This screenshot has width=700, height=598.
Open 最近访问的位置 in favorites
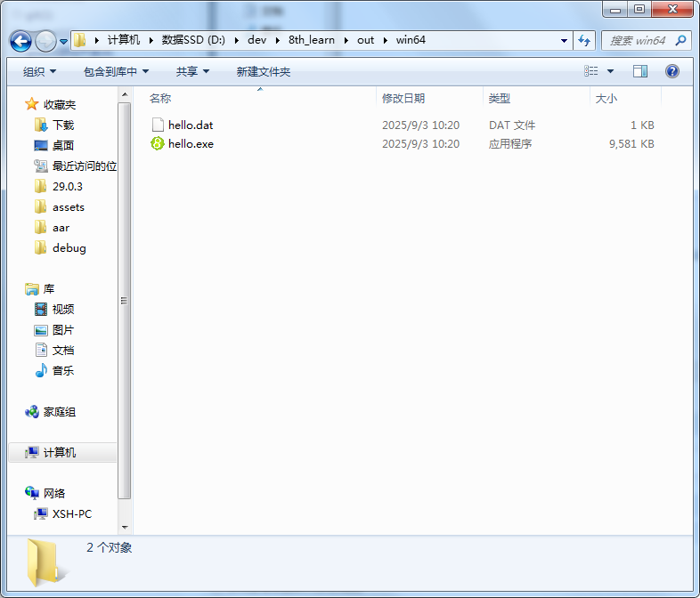click(x=85, y=166)
